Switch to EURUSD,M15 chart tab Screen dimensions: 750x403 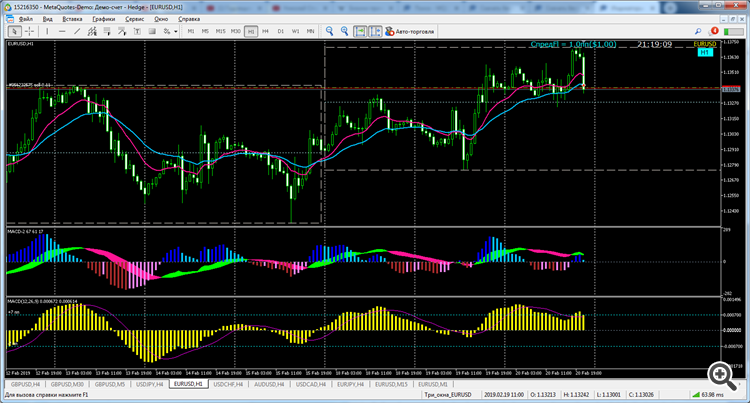pos(391,384)
